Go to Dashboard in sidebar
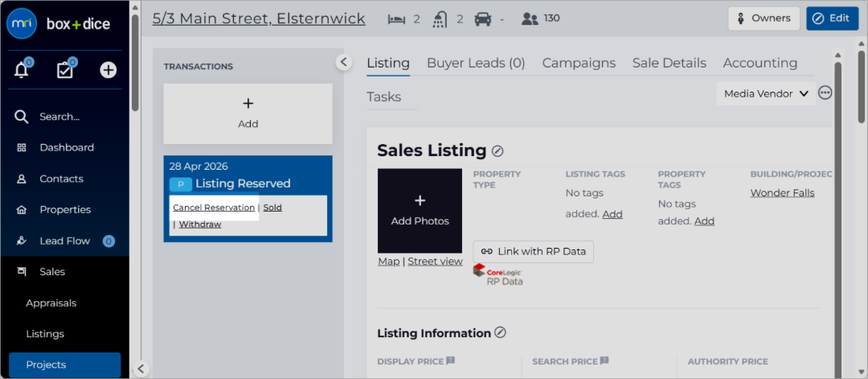This screenshot has width=868, height=379. 65,148
